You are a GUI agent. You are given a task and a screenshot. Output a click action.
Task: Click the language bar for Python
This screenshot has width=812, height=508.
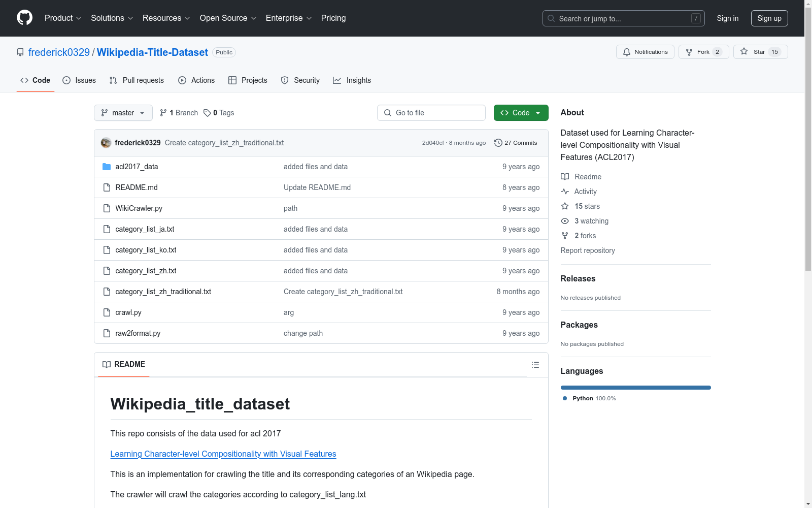pyautogui.click(x=636, y=388)
